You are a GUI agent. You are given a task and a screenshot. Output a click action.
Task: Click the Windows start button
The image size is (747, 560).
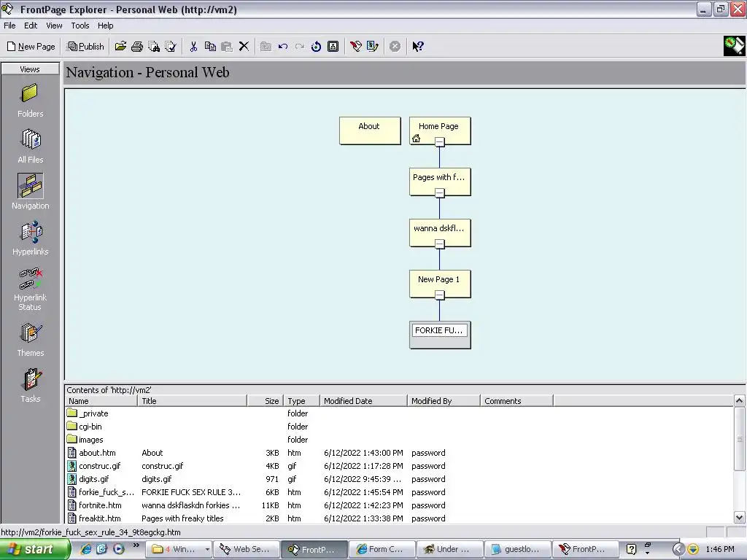(34, 550)
